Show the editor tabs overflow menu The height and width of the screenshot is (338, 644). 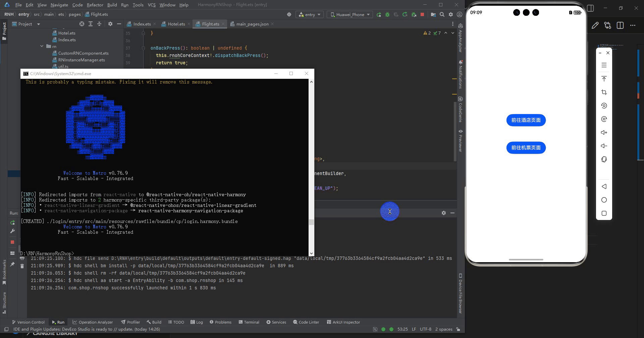coord(452,24)
